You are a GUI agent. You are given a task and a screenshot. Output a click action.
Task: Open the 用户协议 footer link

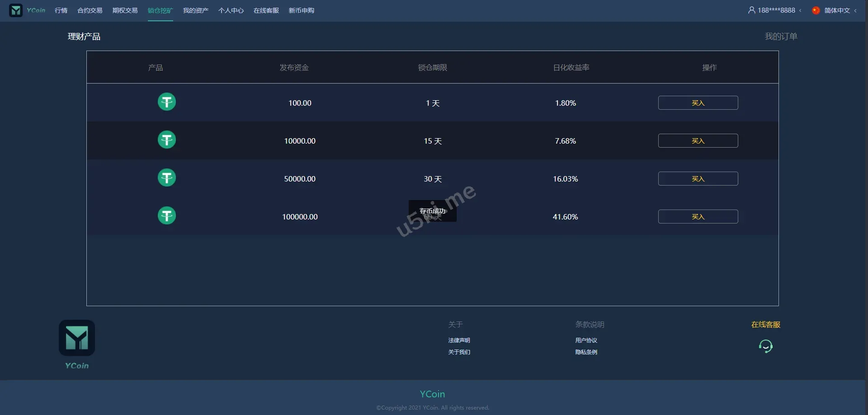[586, 340]
